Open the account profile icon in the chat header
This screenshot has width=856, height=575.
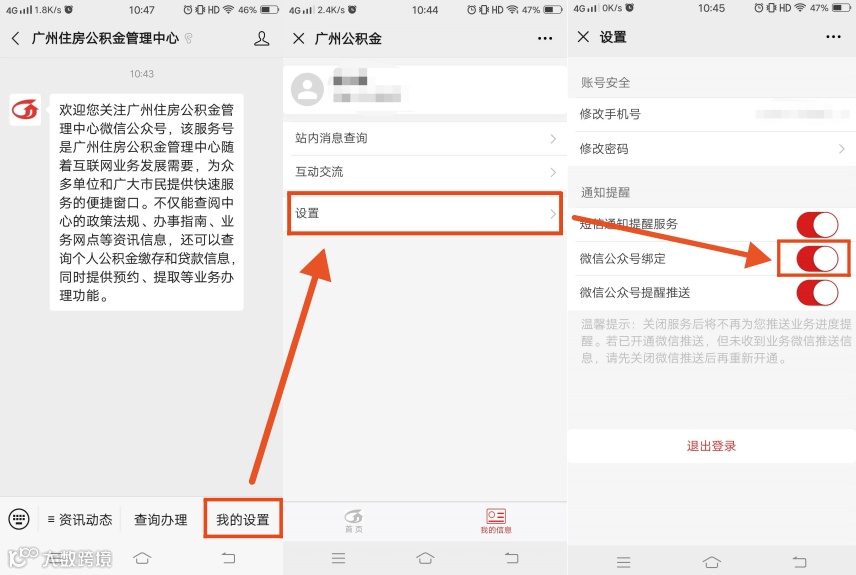[261, 38]
